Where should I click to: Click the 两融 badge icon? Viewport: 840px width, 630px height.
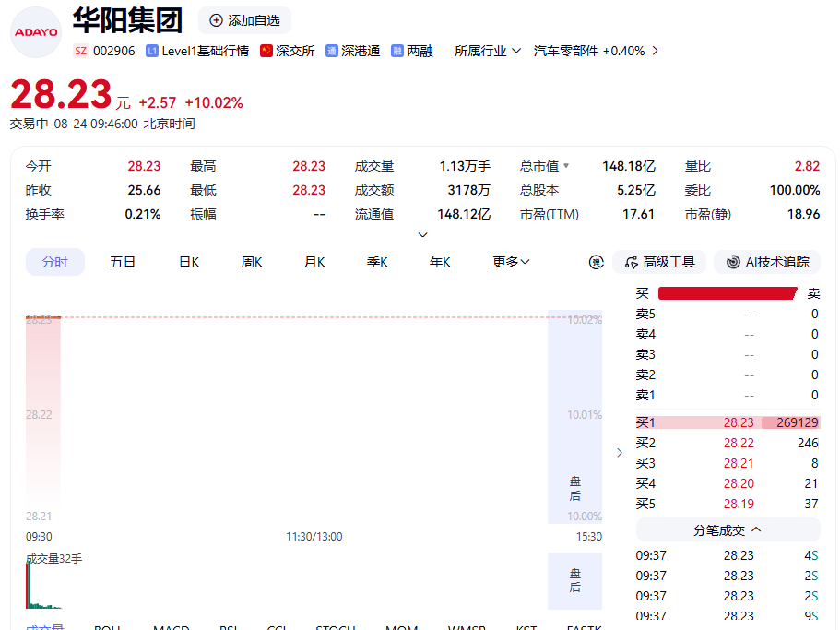click(x=397, y=51)
